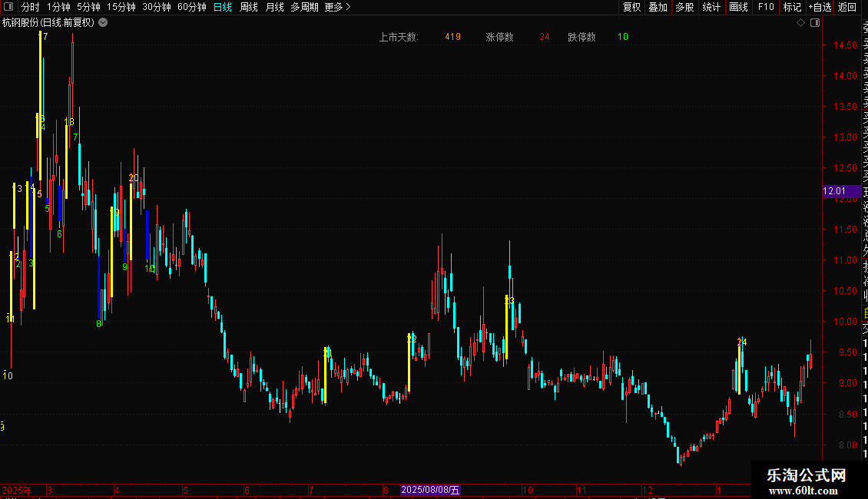
Task: Click the 杭钢股份(日线.前复权) title text
Action: pyautogui.click(x=48, y=23)
